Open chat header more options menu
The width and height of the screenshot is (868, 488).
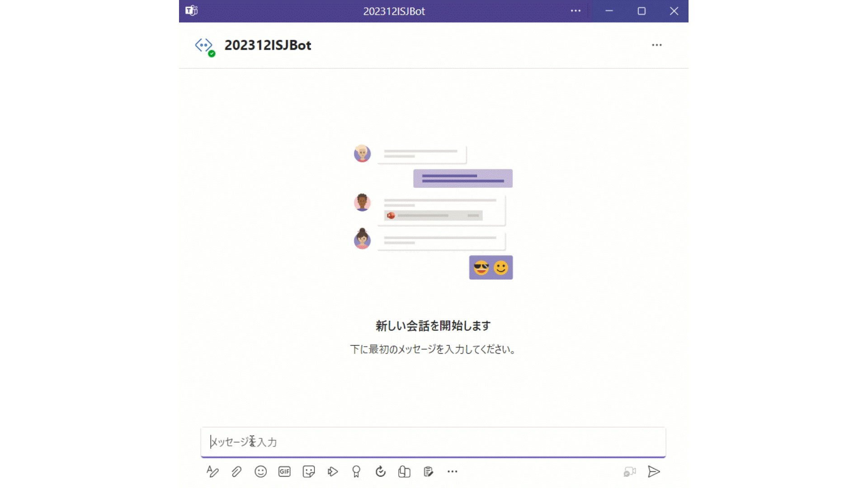click(657, 45)
